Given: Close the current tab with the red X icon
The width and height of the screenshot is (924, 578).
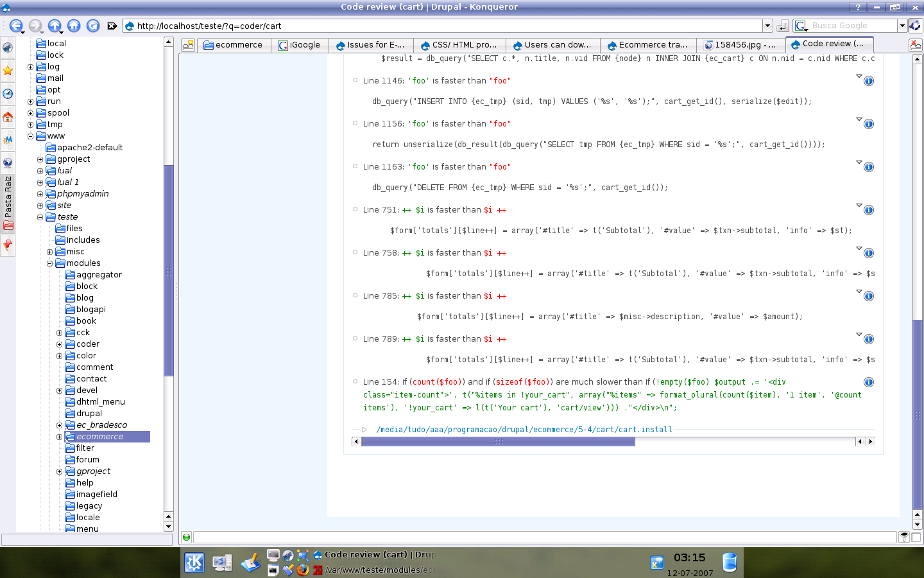Looking at the screenshot, I should point(915,45).
